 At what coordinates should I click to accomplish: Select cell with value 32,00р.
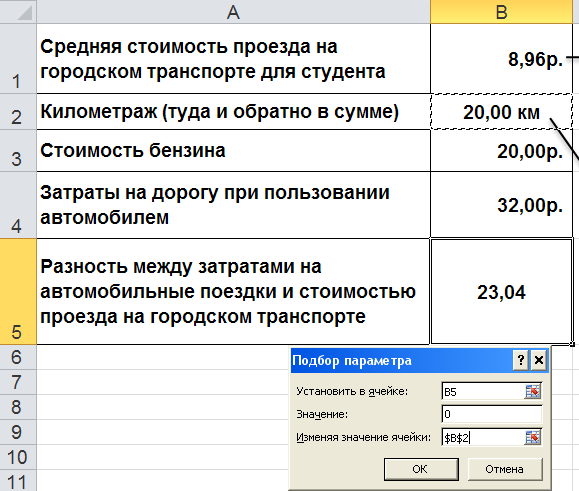[501, 205]
